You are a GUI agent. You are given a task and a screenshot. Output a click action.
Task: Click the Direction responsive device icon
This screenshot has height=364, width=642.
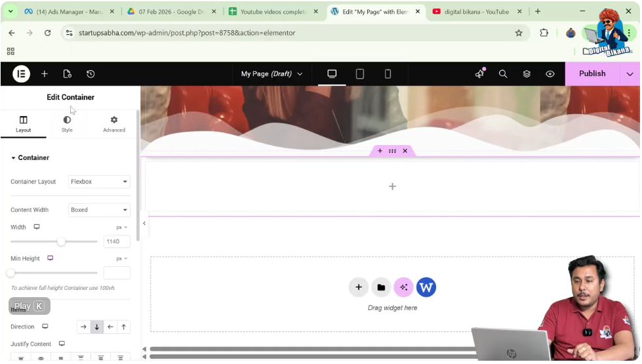(45, 327)
